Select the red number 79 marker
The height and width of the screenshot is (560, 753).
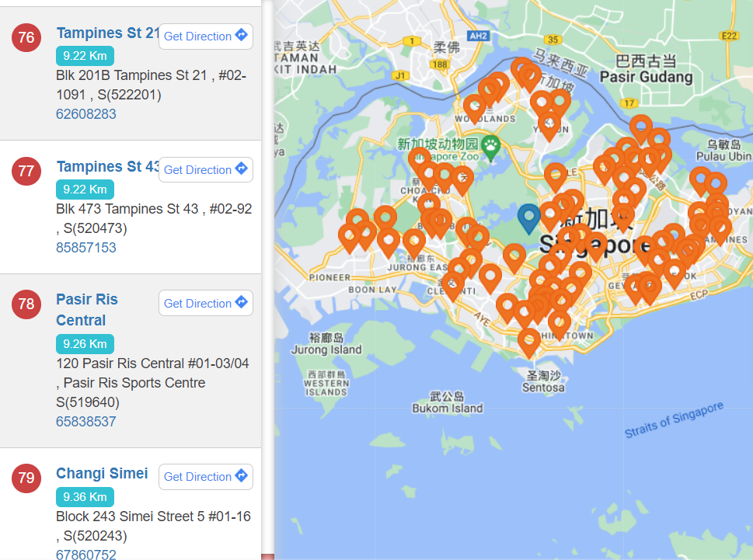(x=26, y=478)
